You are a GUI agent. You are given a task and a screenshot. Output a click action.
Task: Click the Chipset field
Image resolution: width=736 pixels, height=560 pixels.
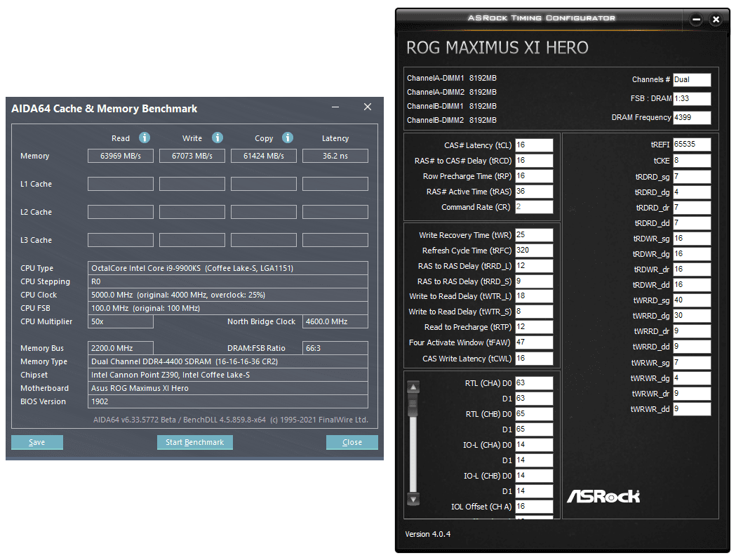(x=227, y=375)
